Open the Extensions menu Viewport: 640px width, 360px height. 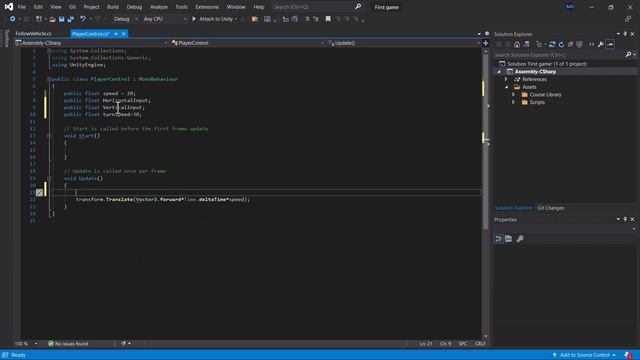click(207, 7)
